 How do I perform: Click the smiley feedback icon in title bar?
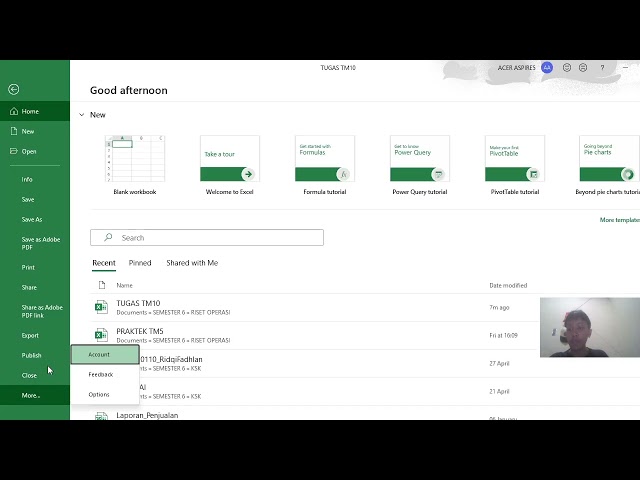point(567,67)
